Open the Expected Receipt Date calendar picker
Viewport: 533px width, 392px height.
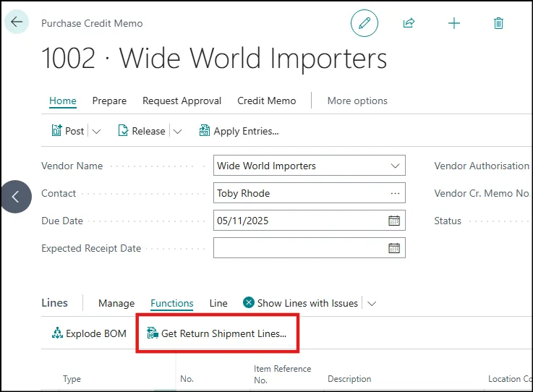pyautogui.click(x=394, y=248)
